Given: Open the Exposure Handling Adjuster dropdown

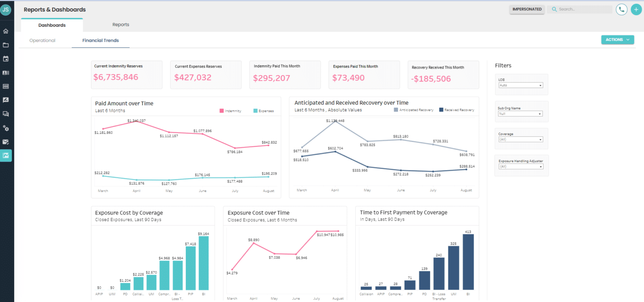Looking at the screenshot, I should 521,166.
